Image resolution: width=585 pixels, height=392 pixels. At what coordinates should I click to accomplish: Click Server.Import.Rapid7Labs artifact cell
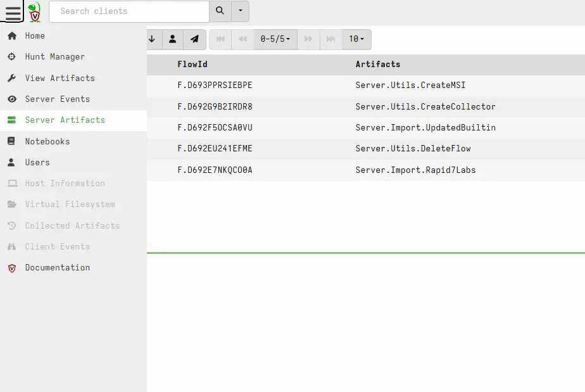click(x=415, y=170)
